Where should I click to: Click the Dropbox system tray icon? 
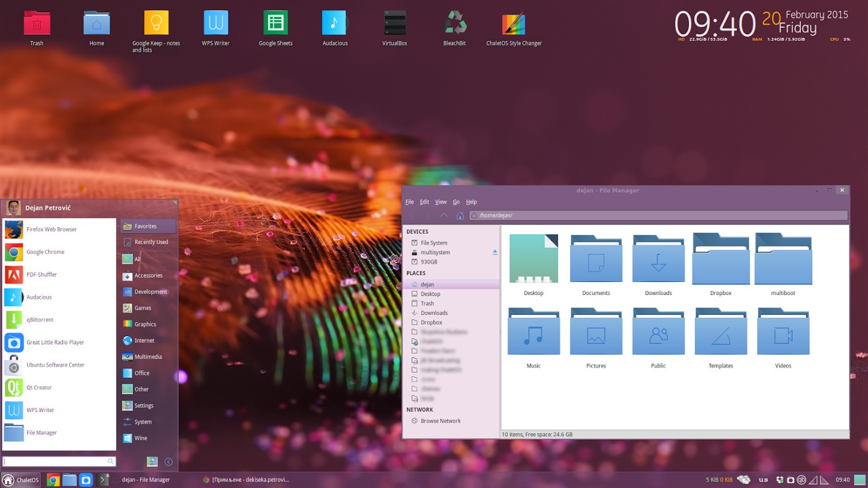(780, 479)
